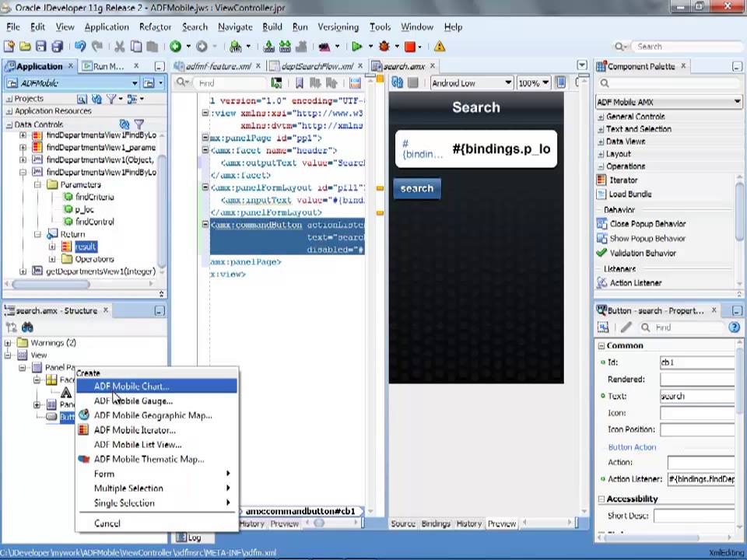Click the Id input field
This screenshot has height=560, width=747.
(697, 362)
